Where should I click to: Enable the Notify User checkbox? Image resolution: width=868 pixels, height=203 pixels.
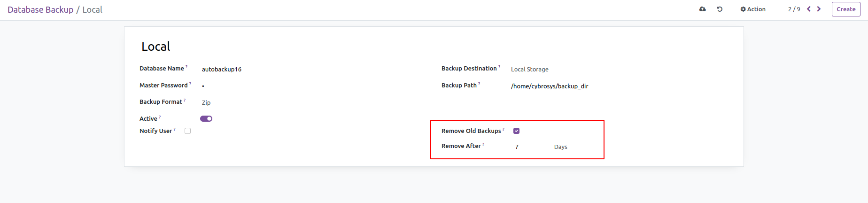coord(188,131)
